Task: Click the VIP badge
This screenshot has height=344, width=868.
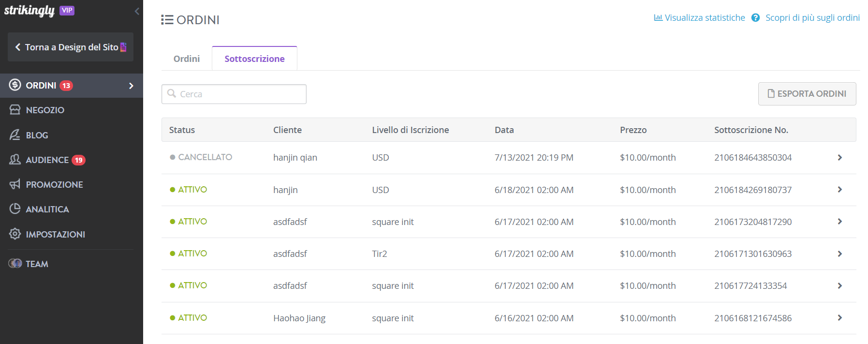Action: tap(67, 10)
